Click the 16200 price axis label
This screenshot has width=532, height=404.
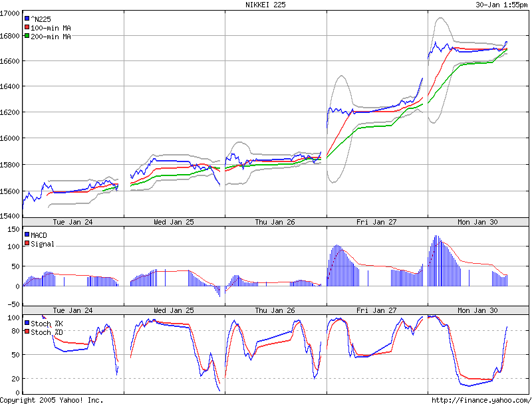coord(10,112)
